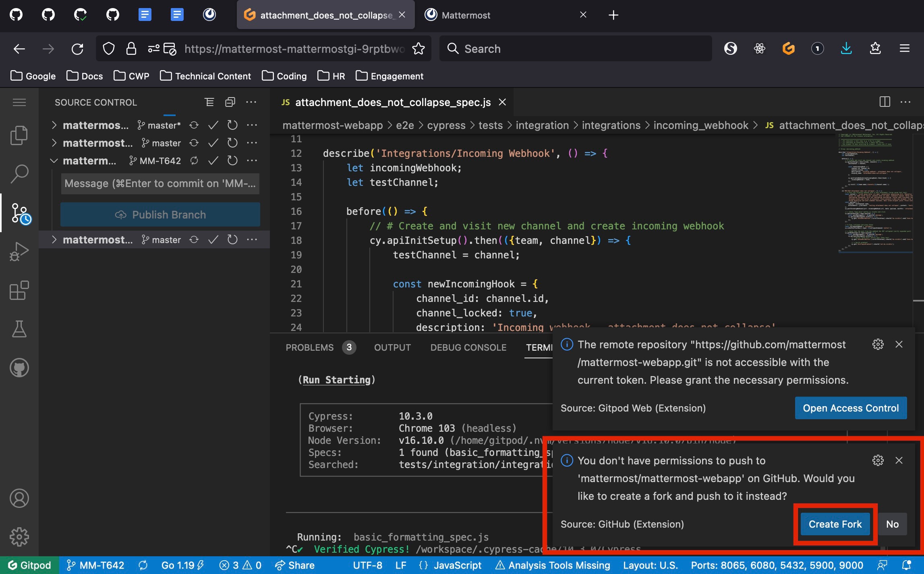Open more actions for the master* repository

pos(252,125)
